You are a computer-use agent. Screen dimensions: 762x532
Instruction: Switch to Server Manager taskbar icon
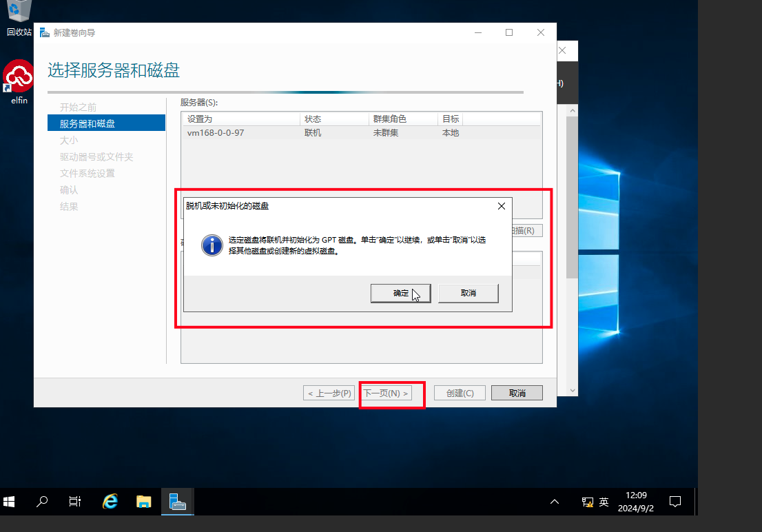(177, 502)
